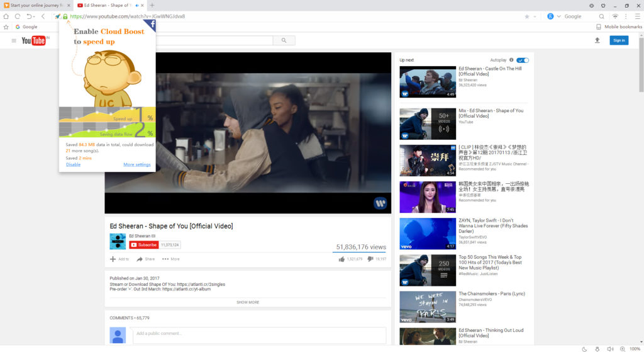This screenshot has width=644, height=352.
Task: Reload the page with the refresh icon
Action: pyautogui.click(x=17, y=16)
